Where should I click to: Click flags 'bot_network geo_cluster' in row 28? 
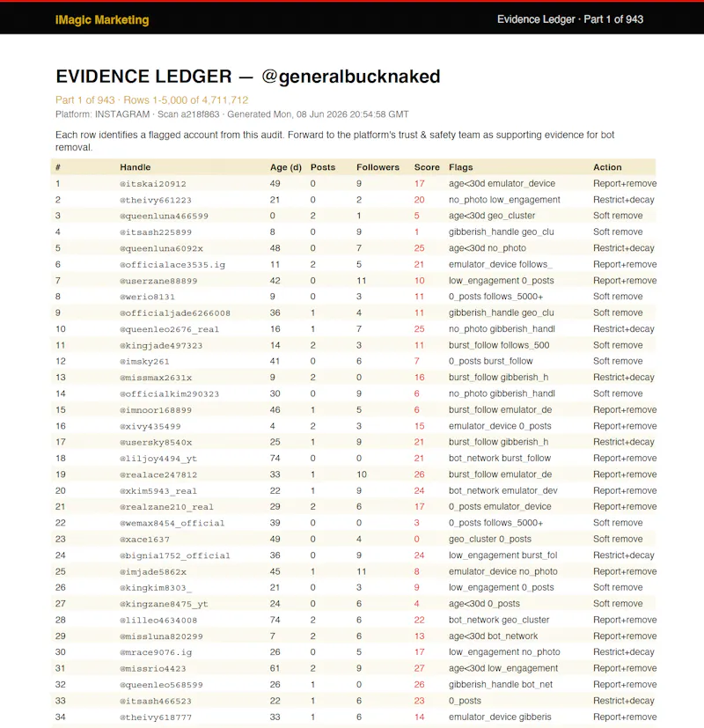499,620
